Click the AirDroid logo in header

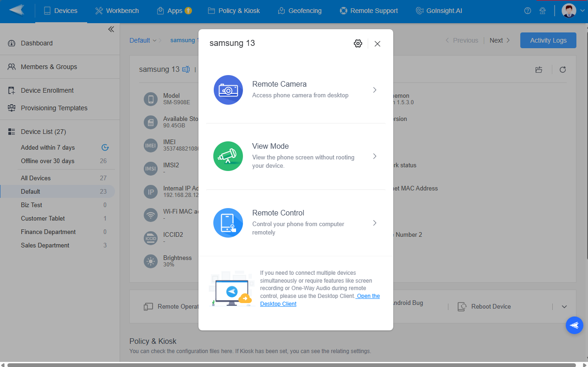[x=17, y=10]
